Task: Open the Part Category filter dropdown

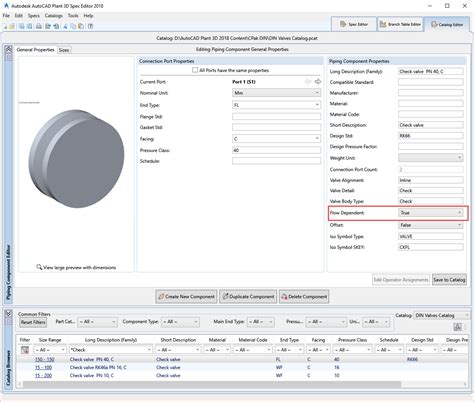Action: (97, 322)
